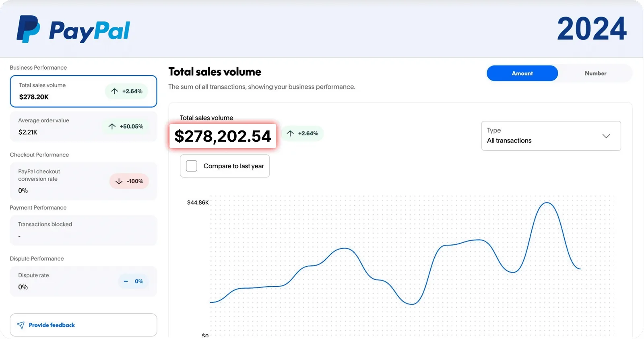Click the $2.21K average order value
Viewport: 644px width, 339px height.
(28, 132)
